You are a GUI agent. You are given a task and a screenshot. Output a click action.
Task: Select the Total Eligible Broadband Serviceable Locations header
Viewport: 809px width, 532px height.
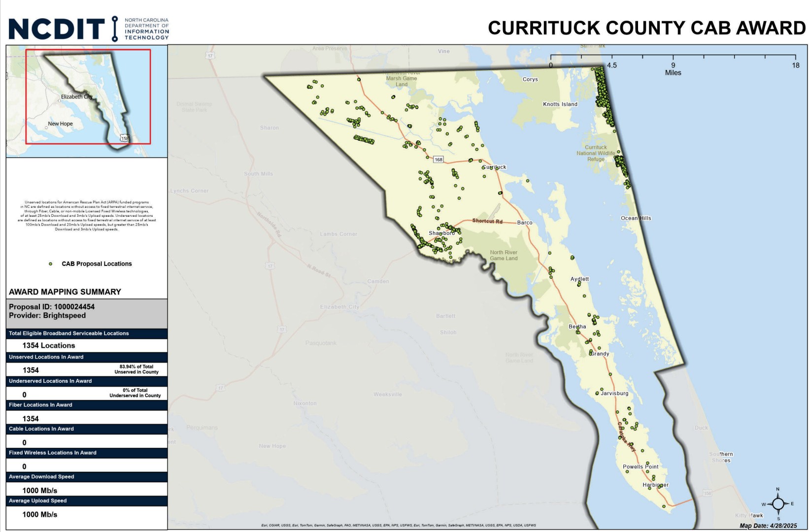68,333
